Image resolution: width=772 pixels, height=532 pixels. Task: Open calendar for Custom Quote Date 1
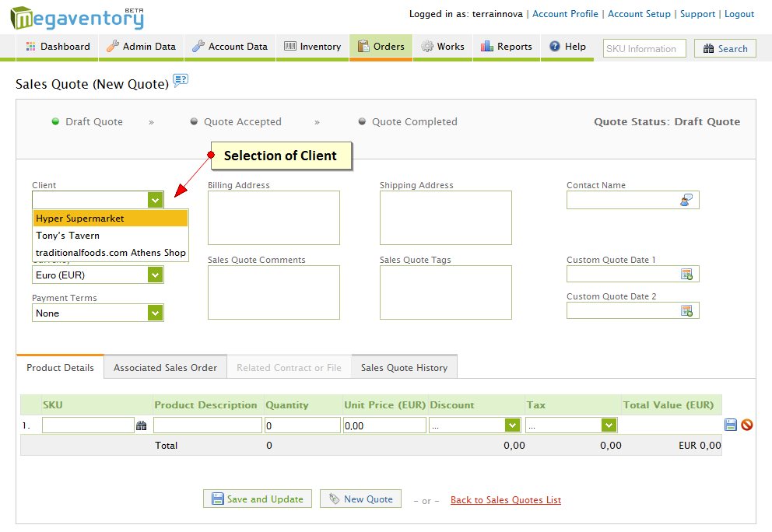pos(686,275)
